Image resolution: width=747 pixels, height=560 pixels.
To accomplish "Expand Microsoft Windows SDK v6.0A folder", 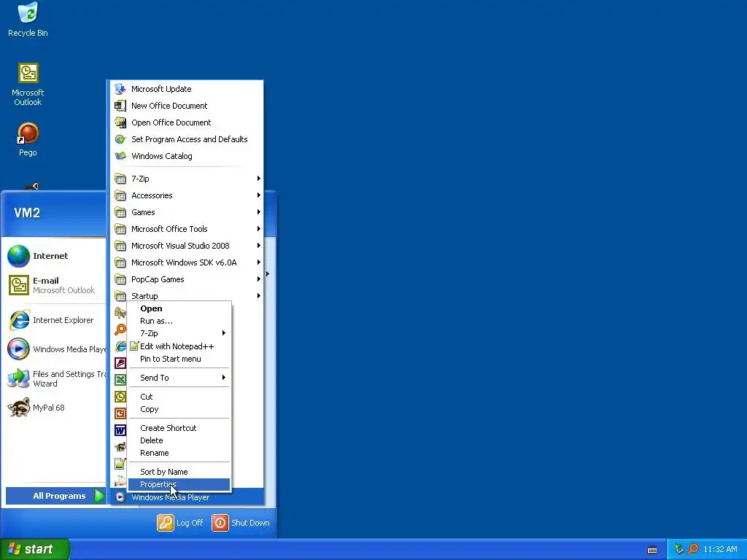I will point(186,262).
